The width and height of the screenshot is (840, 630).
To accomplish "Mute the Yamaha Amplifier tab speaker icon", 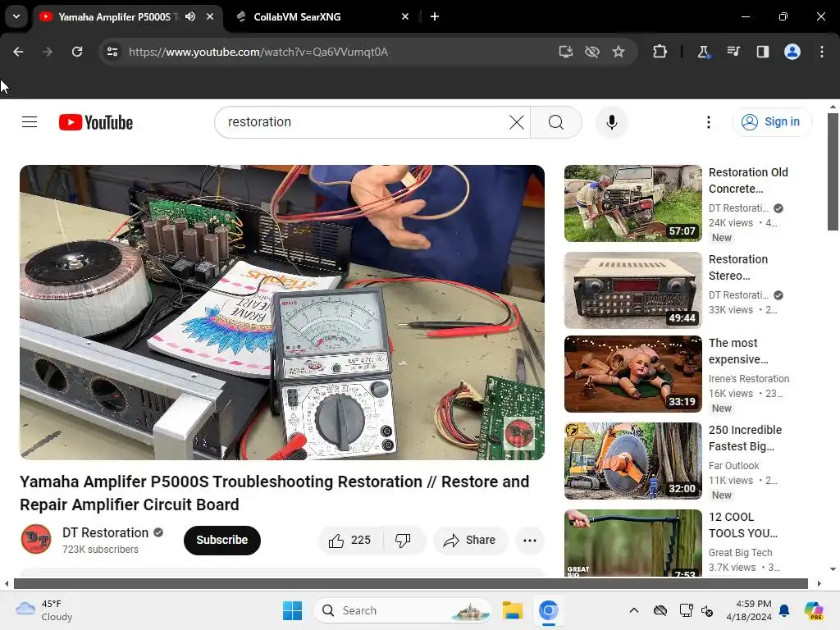I will coord(190,16).
